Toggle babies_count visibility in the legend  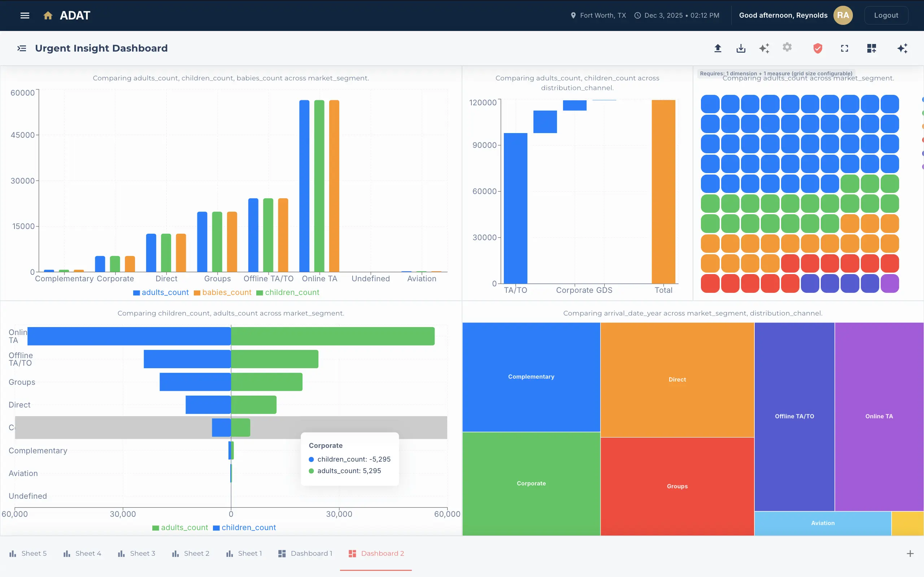(227, 292)
